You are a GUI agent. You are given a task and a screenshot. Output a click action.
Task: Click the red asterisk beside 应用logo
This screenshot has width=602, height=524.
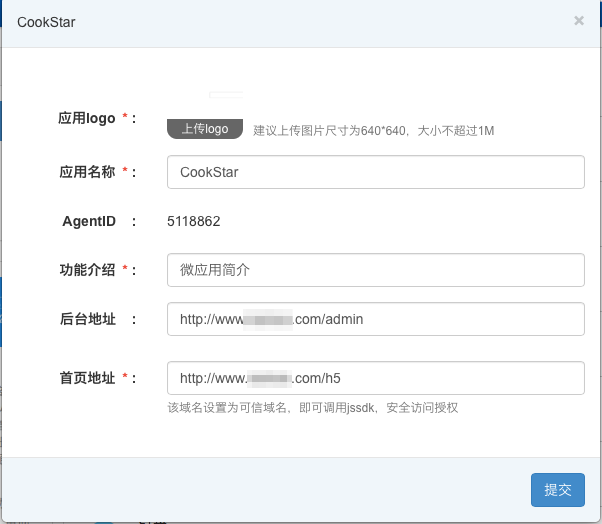(x=125, y=116)
